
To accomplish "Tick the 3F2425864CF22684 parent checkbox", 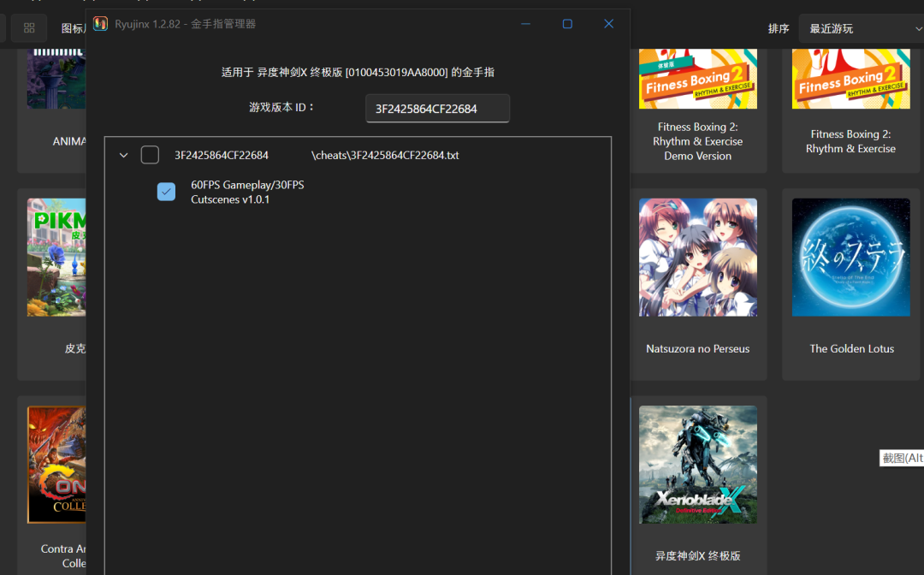I will click(150, 155).
